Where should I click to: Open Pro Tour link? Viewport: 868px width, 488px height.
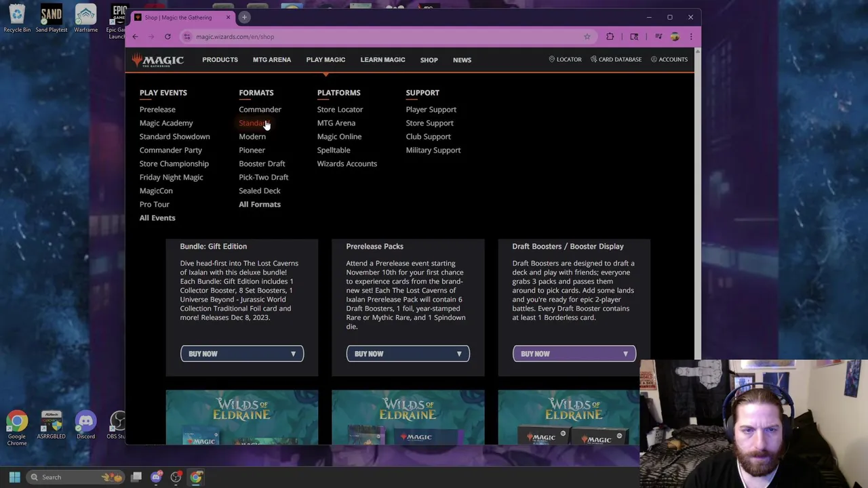[x=154, y=204]
